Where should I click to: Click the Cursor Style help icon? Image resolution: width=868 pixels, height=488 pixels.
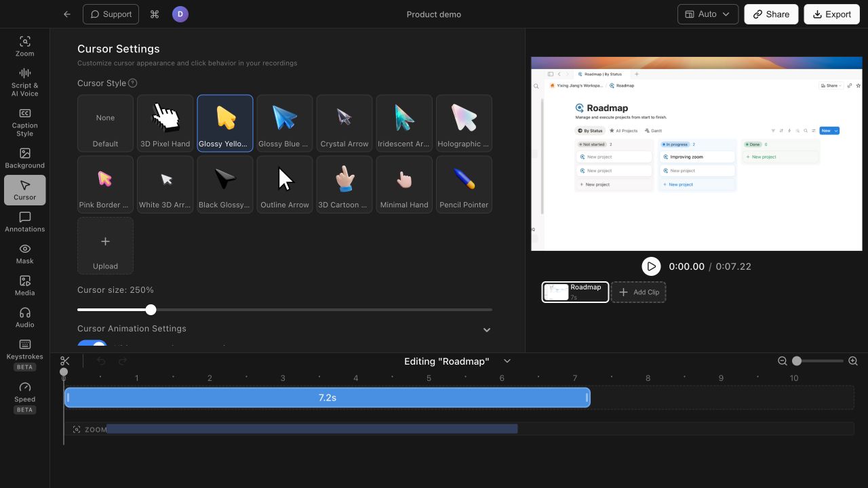[x=133, y=83]
